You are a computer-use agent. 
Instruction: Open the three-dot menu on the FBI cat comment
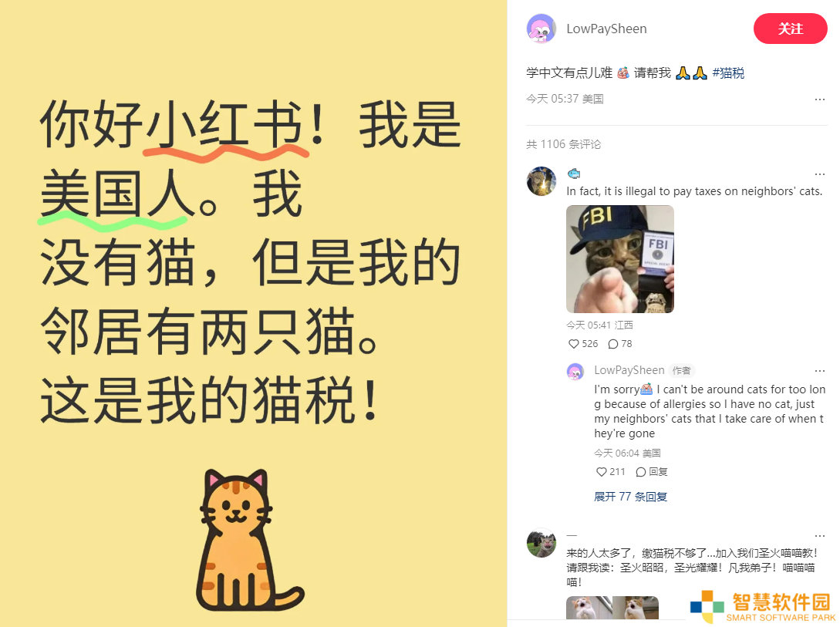pyautogui.click(x=820, y=174)
